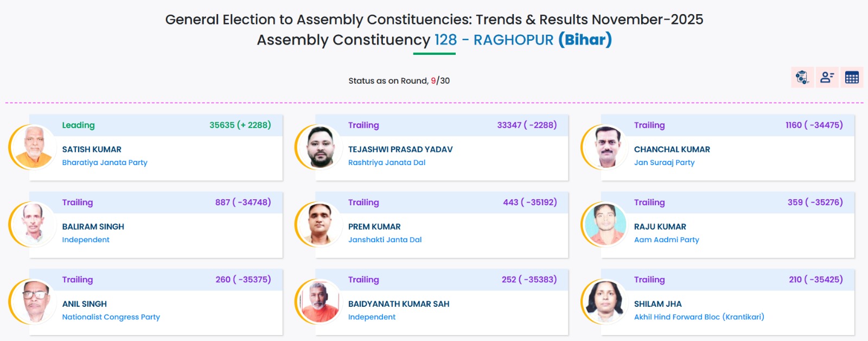The image size is (868, 341).
Task: Click Baidyanath Kumar Sah's photo
Action: (320, 301)
